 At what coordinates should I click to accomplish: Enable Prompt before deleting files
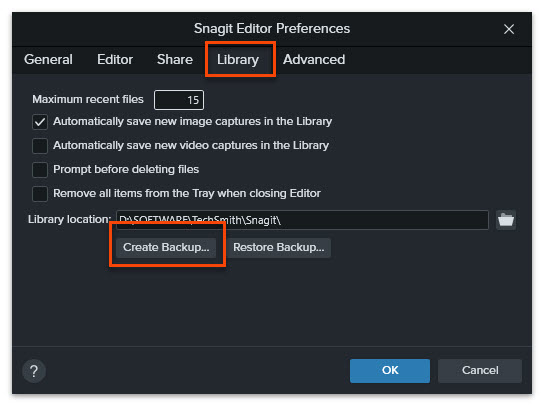coord(40,170)
